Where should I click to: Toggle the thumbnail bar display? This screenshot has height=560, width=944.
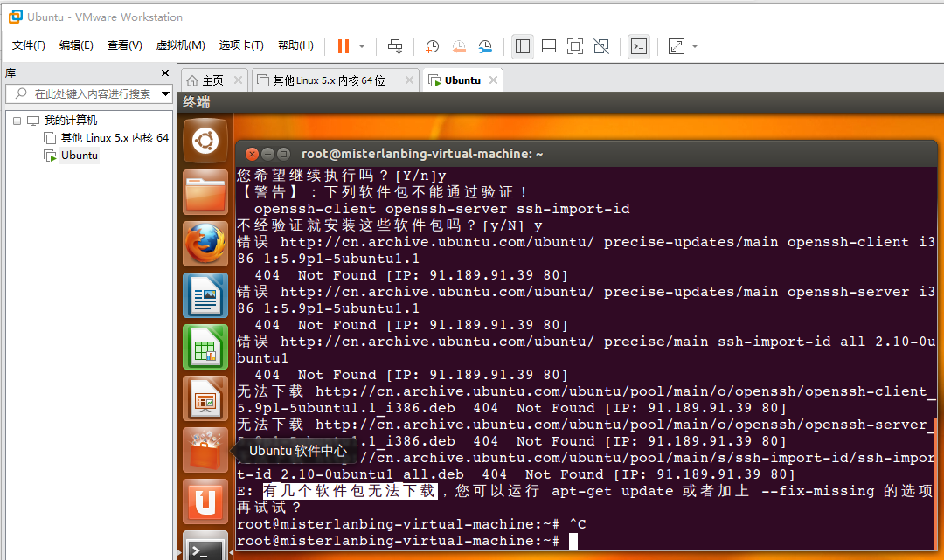coord(548,46)
